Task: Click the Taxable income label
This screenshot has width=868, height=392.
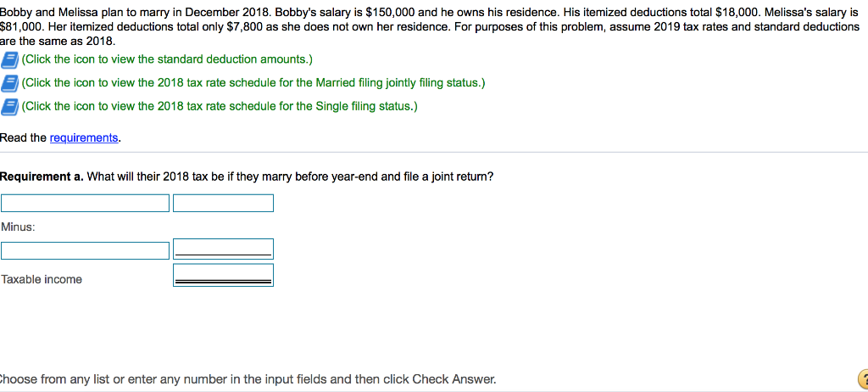Action: (x=42, y=279)
